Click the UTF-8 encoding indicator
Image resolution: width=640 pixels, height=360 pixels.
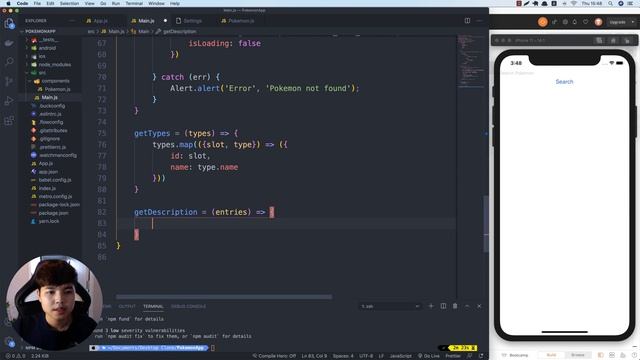click(366, 356)
